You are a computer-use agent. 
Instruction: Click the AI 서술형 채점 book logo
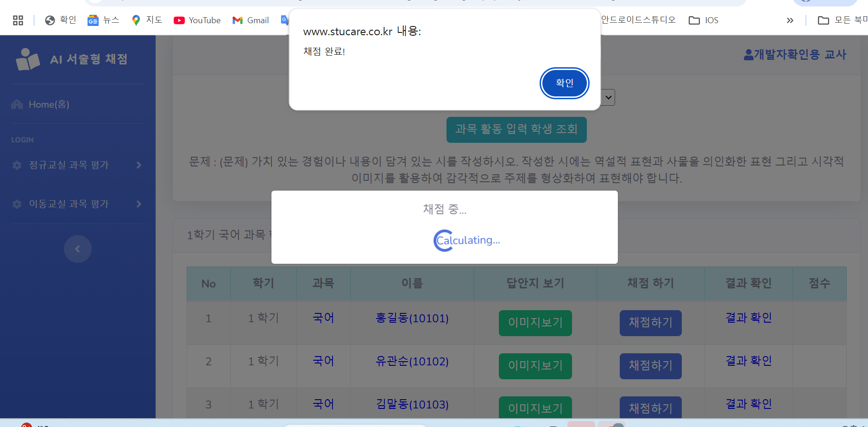[x=28, y=59]
